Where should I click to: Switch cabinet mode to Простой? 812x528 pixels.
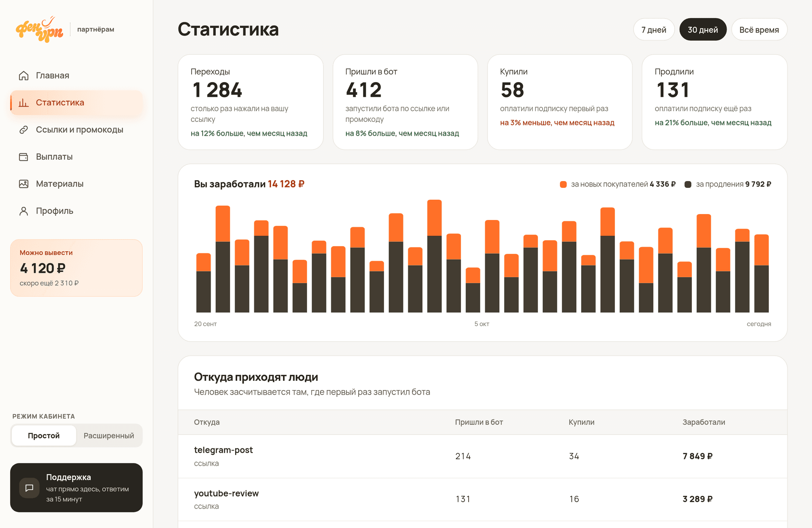click(x=44, y=436)
